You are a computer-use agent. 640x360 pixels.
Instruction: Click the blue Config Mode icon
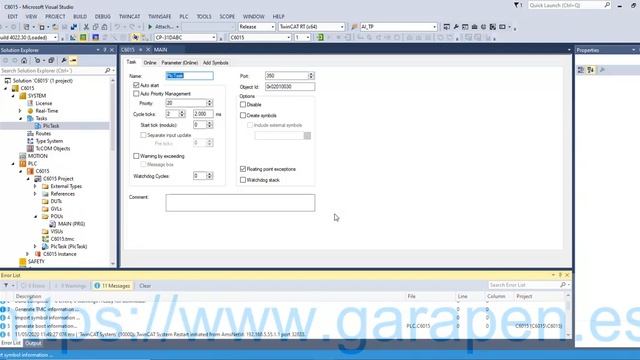coord(96,38)
